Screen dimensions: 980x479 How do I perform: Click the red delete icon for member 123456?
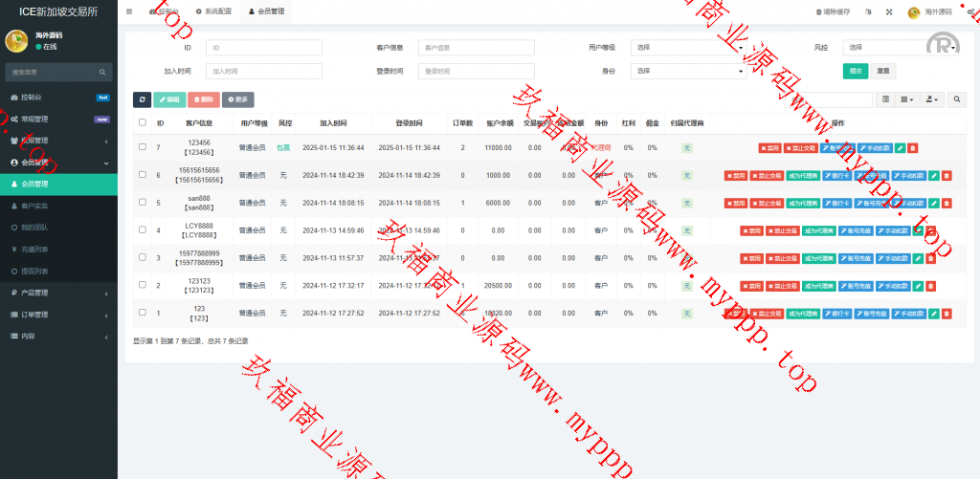pos(912,148)
